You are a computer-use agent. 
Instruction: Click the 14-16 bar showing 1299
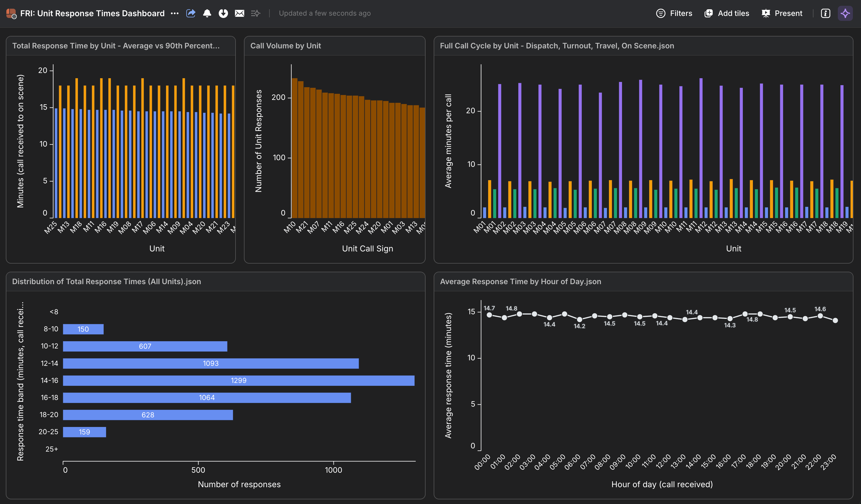pyautogui.click(x=239, y=380)
